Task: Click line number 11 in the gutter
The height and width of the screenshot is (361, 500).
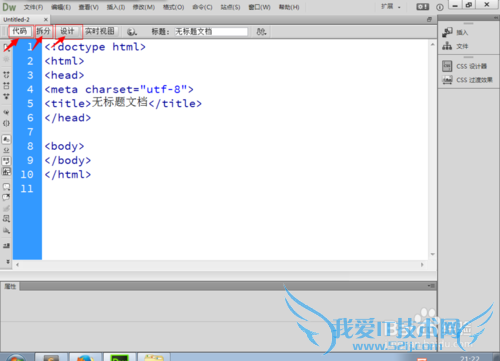Action: [27, 189]
